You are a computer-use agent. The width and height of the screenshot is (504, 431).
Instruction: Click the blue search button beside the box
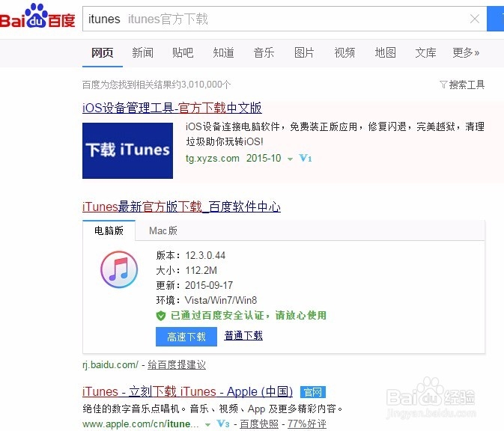[x=495, y=19]
